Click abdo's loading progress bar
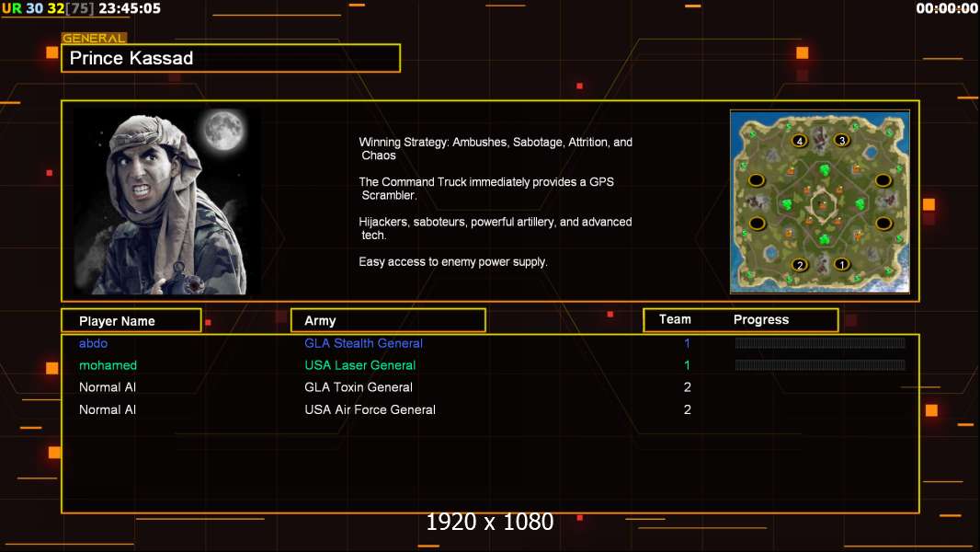 click(820, 342)
